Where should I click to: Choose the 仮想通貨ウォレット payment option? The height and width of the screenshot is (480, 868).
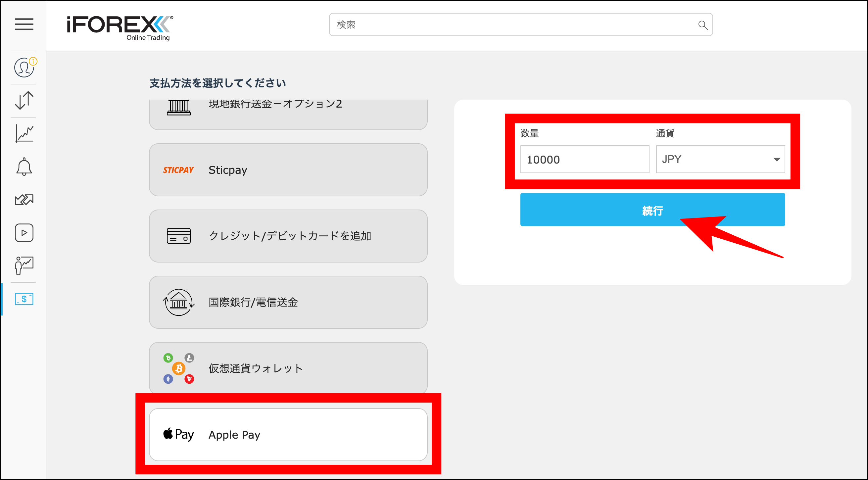[288, 368]
